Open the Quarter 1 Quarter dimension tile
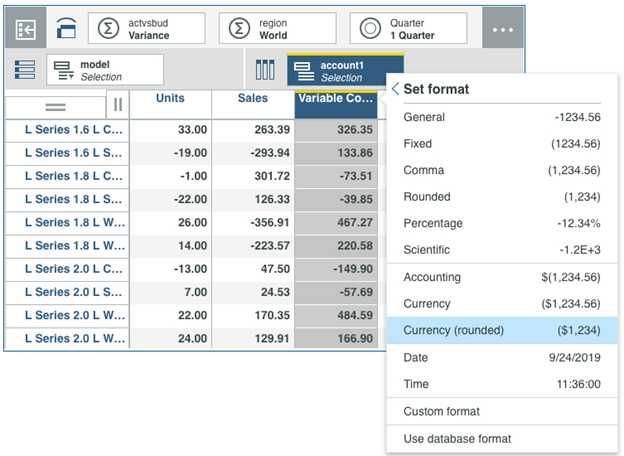The image size is (624, 456). click(x=408, y=29)
